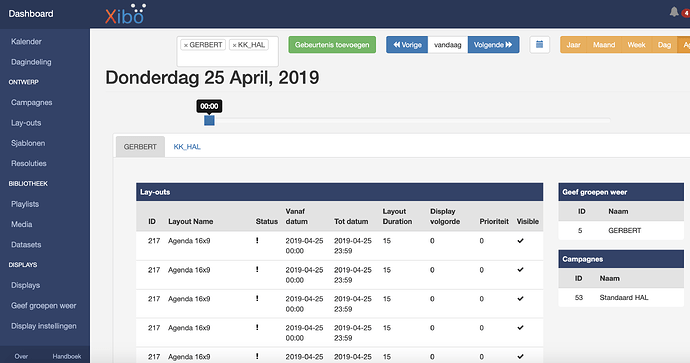Viewport: 690px width, 363px height.
Task: Switch to the KK_HAL tab
Action: pos(187,147)
